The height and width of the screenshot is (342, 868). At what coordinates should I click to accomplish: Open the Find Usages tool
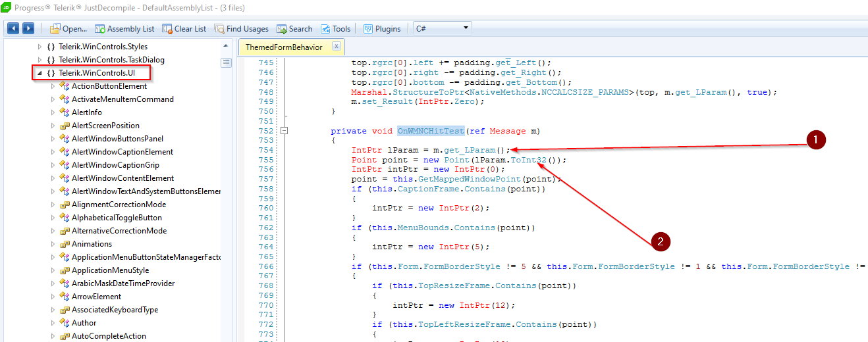point(241,28)
